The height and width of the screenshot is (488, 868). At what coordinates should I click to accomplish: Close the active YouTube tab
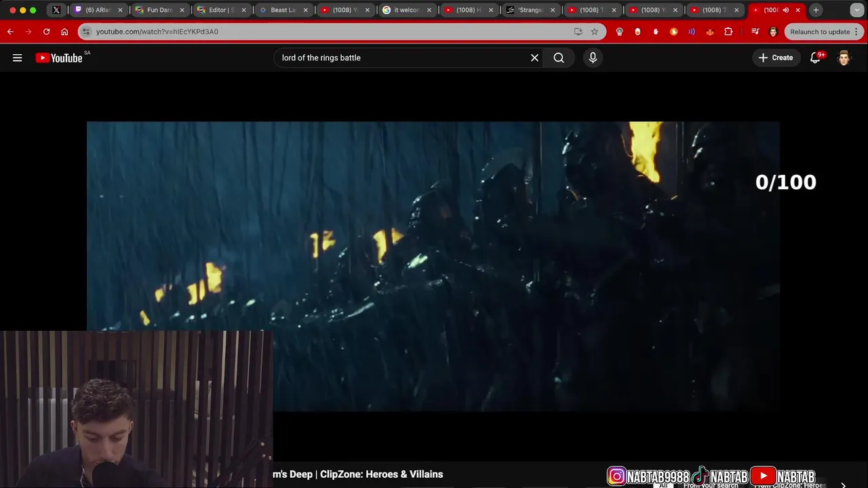coord(797,10)
